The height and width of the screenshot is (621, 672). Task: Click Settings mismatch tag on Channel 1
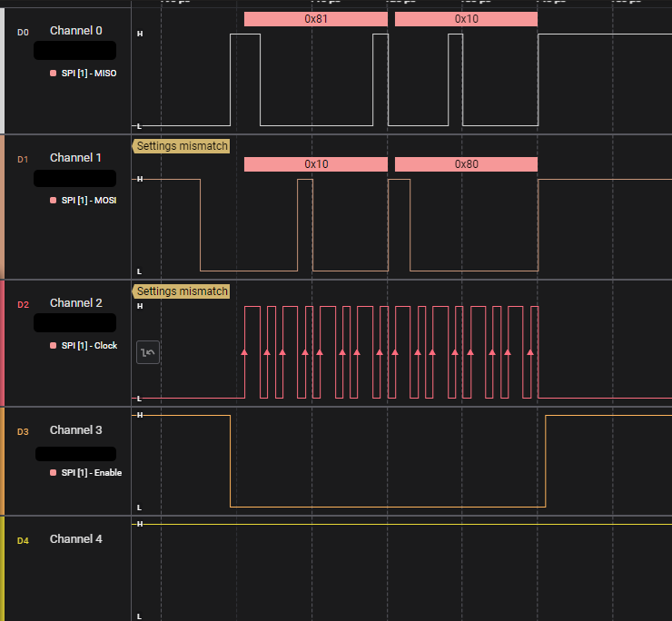(x=181, y=146)
